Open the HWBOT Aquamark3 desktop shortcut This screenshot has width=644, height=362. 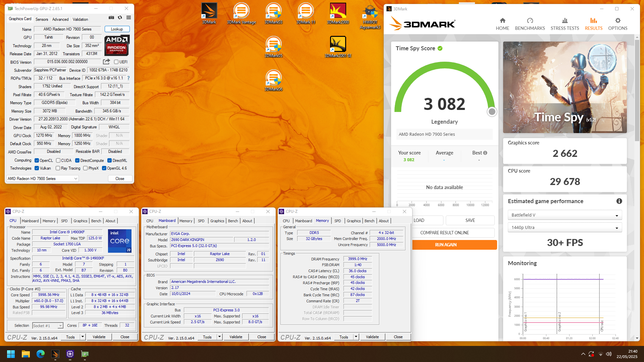pyautogui.click(x=370, y=16)
